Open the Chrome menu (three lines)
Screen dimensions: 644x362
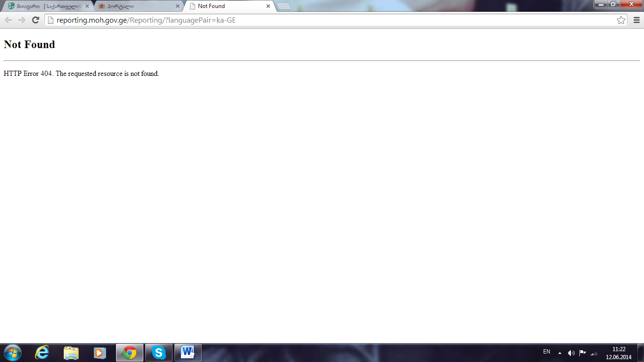tap(636, 20)
